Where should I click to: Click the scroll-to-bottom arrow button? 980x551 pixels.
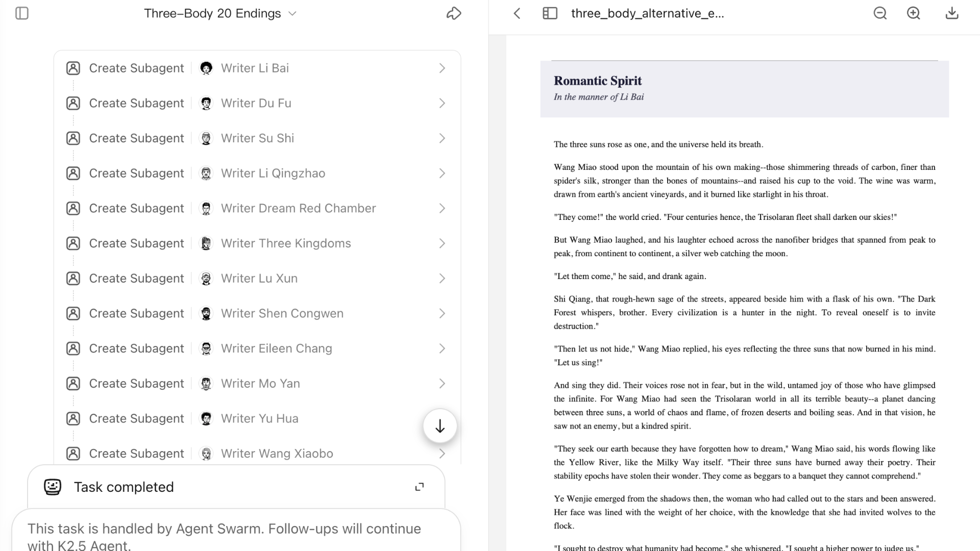click(440, 426)
